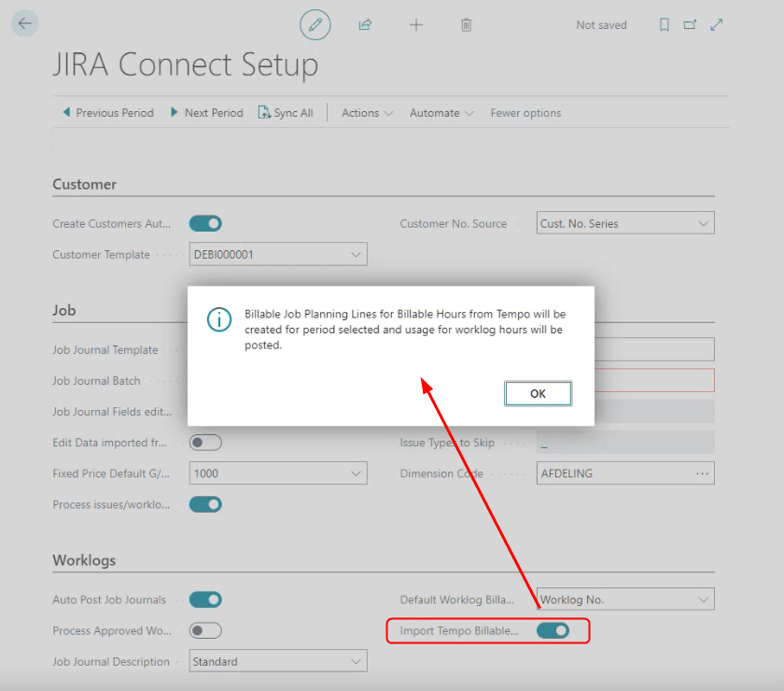The width and height of the screenshot is (784, 691).
Task: Click the info icon in dialog
Action: (x=219, y=319)
